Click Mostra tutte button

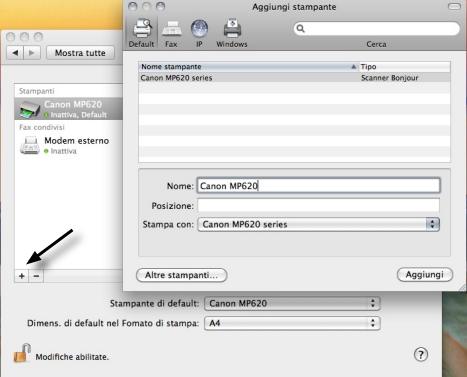80,53
